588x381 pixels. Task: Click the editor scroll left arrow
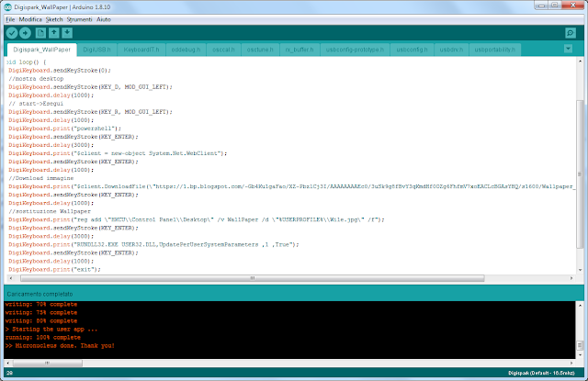(10, 278)
